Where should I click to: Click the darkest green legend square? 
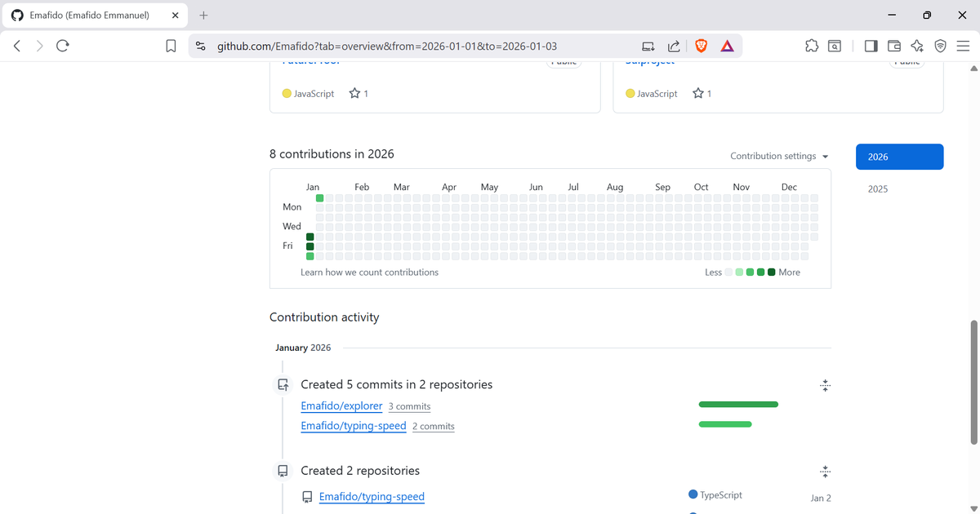click(x=771, y=273)
